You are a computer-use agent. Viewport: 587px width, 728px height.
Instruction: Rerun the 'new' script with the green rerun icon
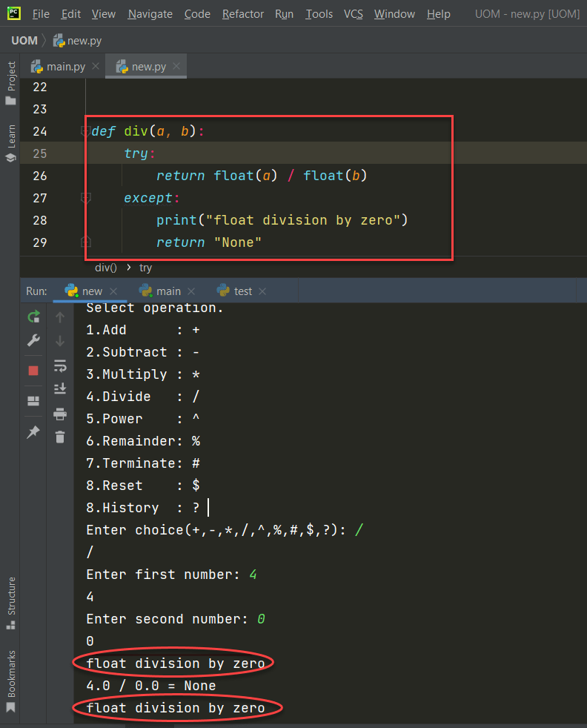(x=33, y=317)
